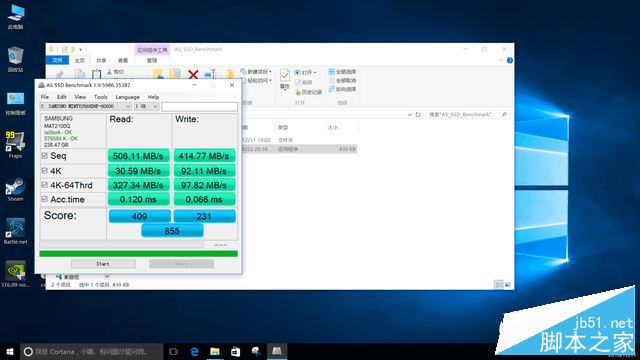640x360 pixels.
Task: Click the Seq read result 506.11 MB/s
Action: coord(138,156)
